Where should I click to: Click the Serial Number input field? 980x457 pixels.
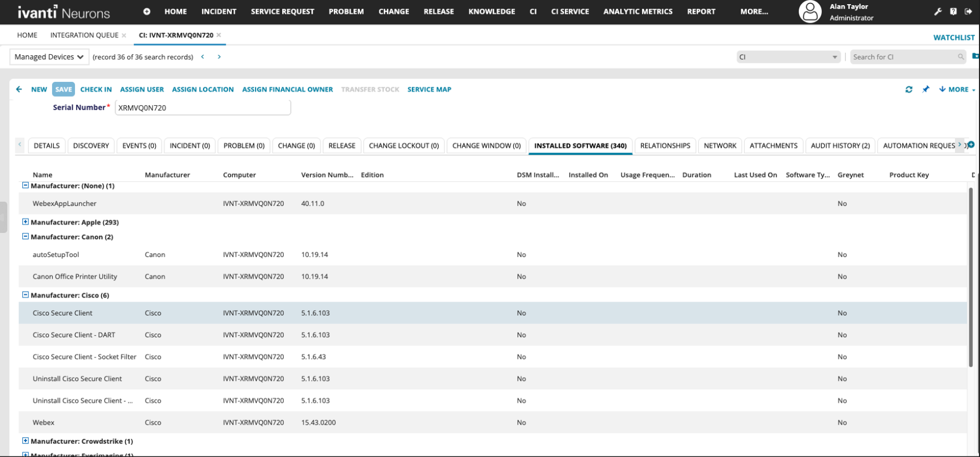[x=203, y=108]
